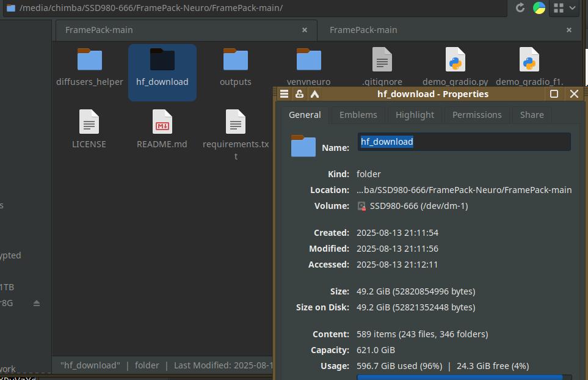Click the SSD980-666 (/dev/dm-1) volume text
588x380 pixels.
click(419, 206)
